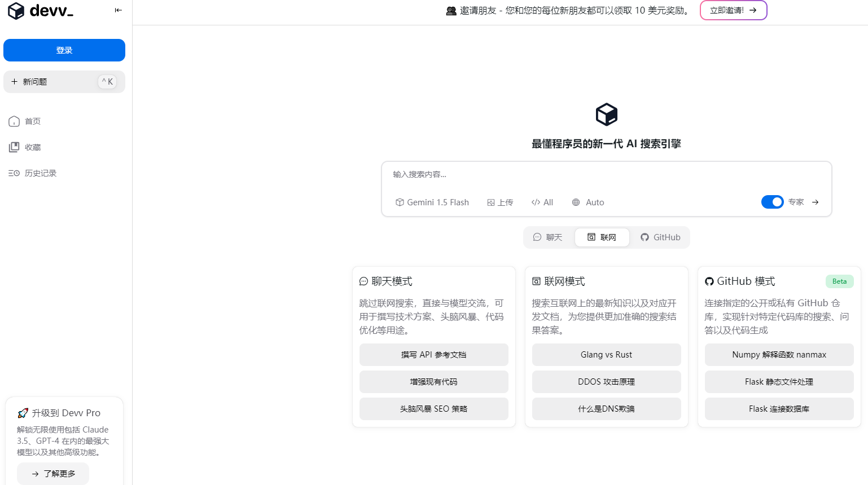Switch to the 聊天 chat tab

[x=547, y=237]
